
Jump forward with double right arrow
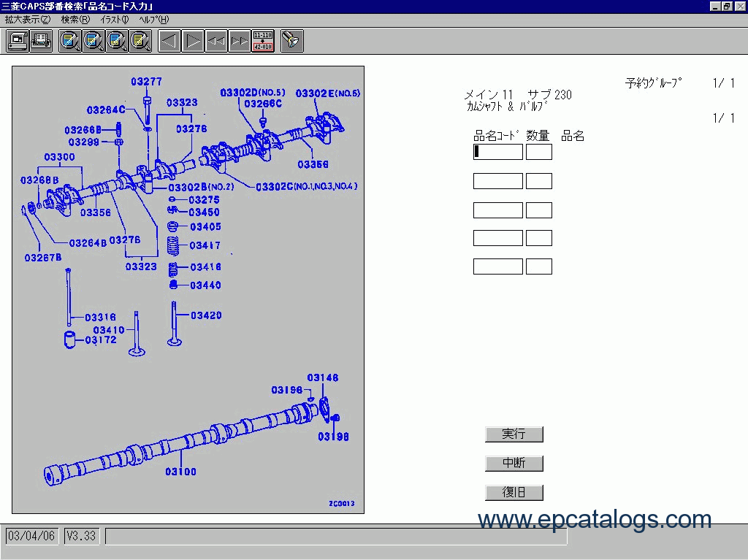point(240,41)
